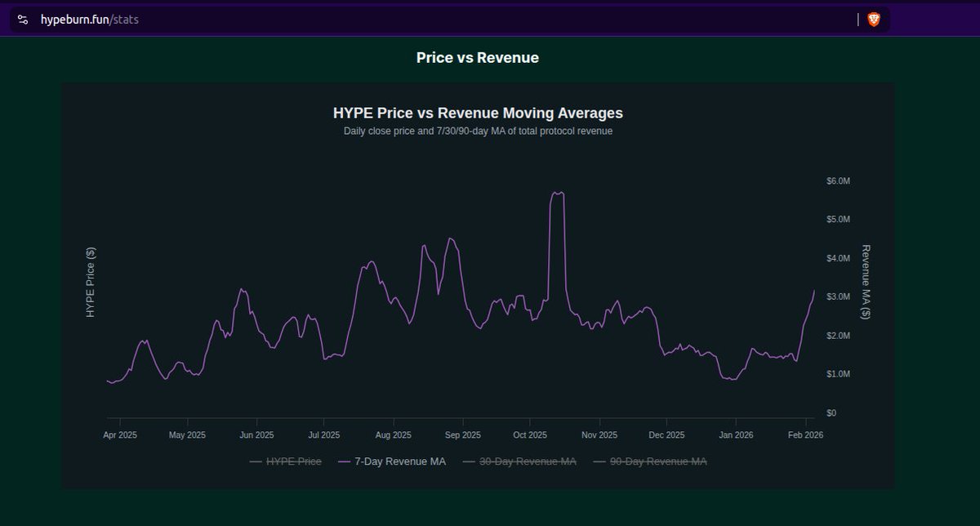
Task: Click the Aug 2025 date label
Action: [394, 435]
